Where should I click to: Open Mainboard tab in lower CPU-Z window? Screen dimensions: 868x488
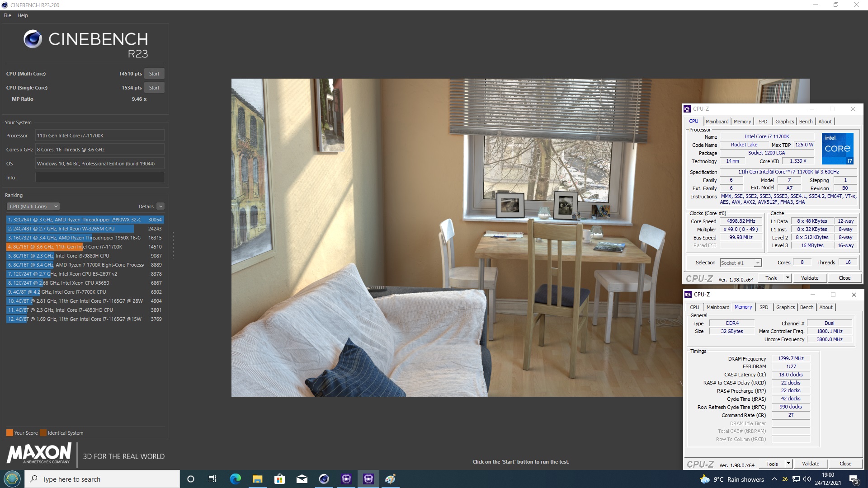coord(718,307)
